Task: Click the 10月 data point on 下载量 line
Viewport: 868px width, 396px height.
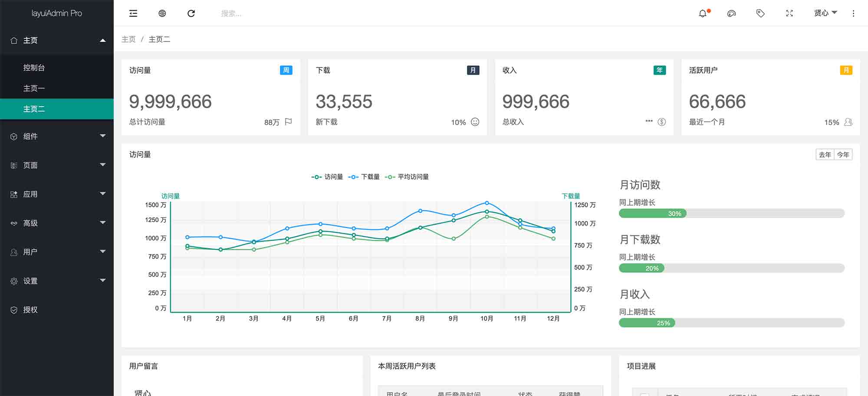Action: [487, 203]
